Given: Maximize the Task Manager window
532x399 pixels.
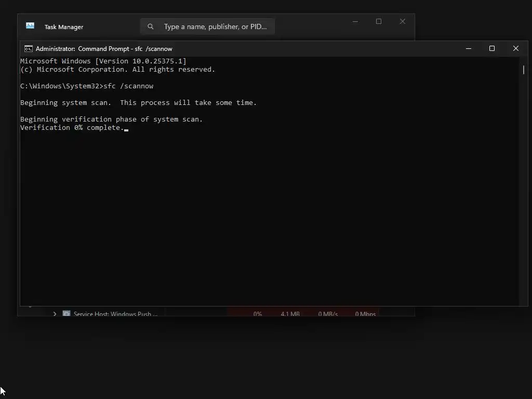Looking at the screenshot, I should (x=379, y=21).
